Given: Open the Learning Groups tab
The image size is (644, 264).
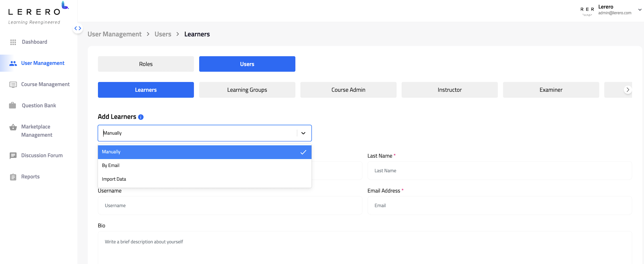Looking at the screenshot, I should 247,90.
